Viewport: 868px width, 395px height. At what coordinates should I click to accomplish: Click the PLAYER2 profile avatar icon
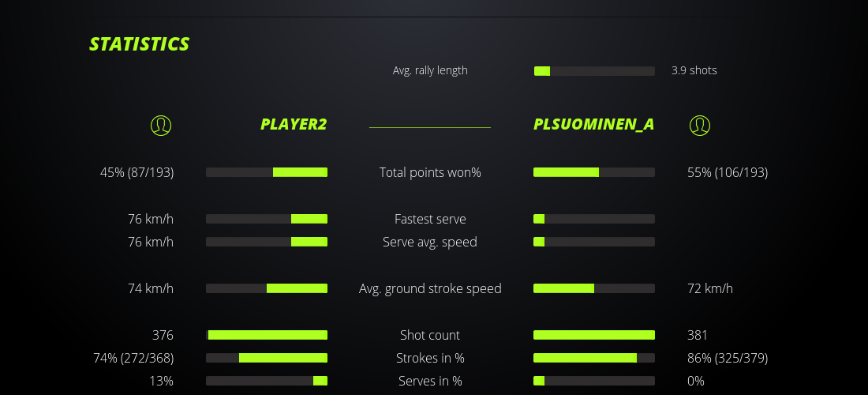click(x=160, y=125)
